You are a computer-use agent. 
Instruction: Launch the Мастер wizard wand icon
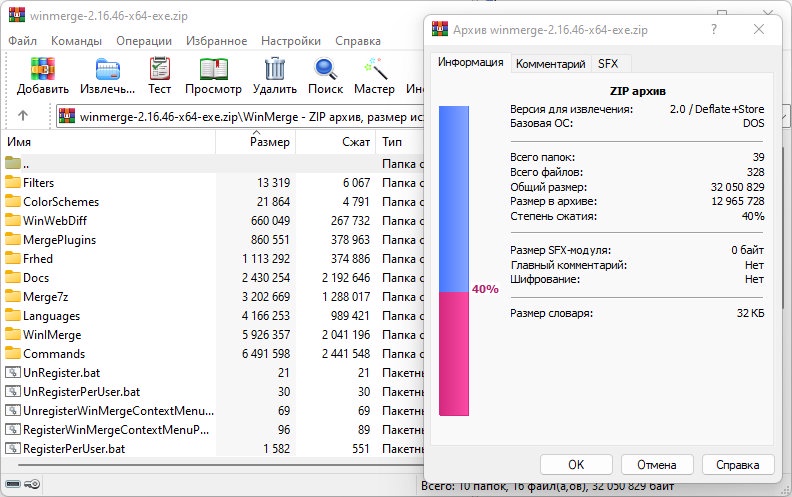375,69
